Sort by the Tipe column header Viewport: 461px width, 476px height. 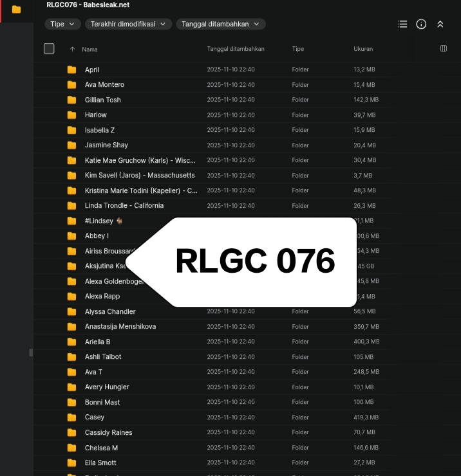(298, 49)
